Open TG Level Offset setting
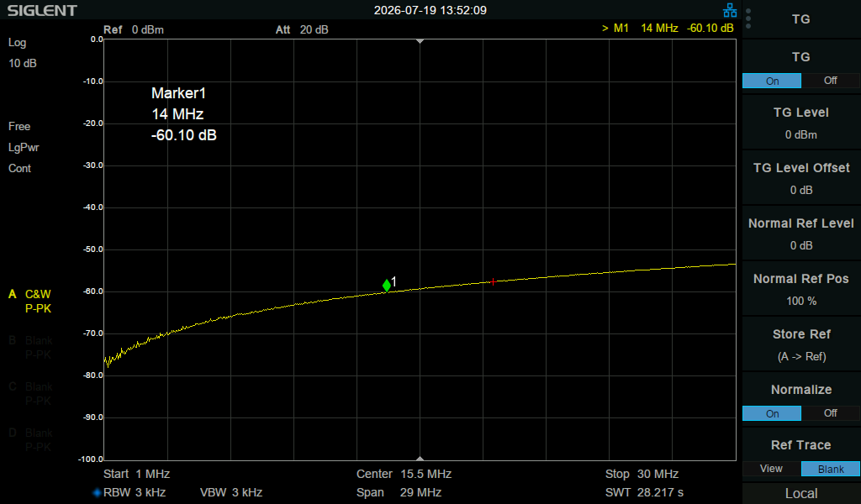The image size is (861, 504). click(801, 178)
